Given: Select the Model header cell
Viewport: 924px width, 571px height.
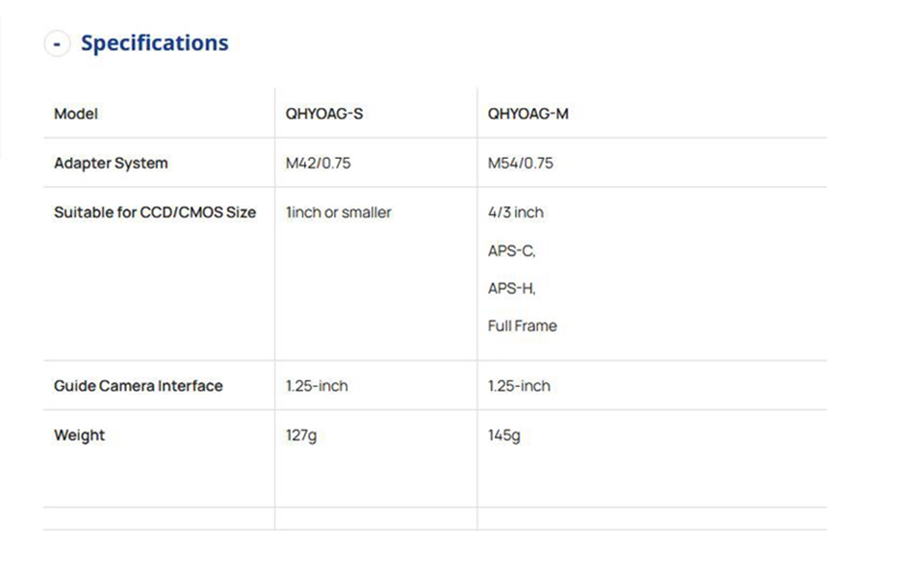Looking at the screenshot, I should [x=76, y=114].
